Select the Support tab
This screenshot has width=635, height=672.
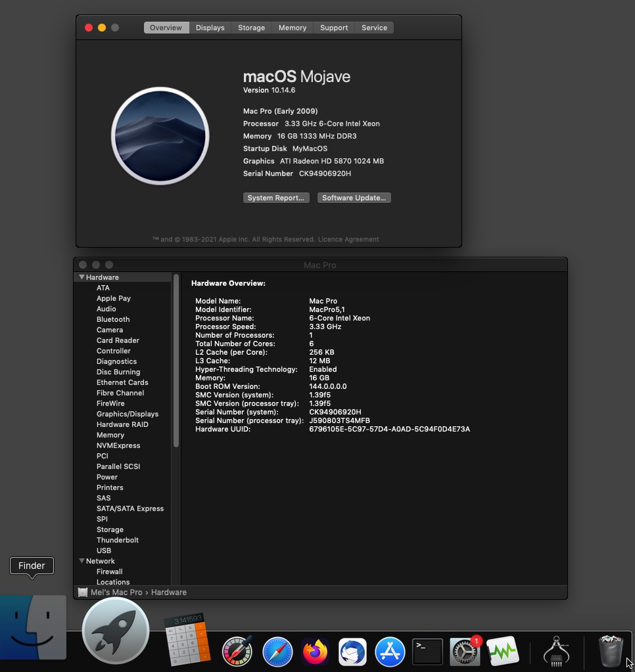point(334,28)
